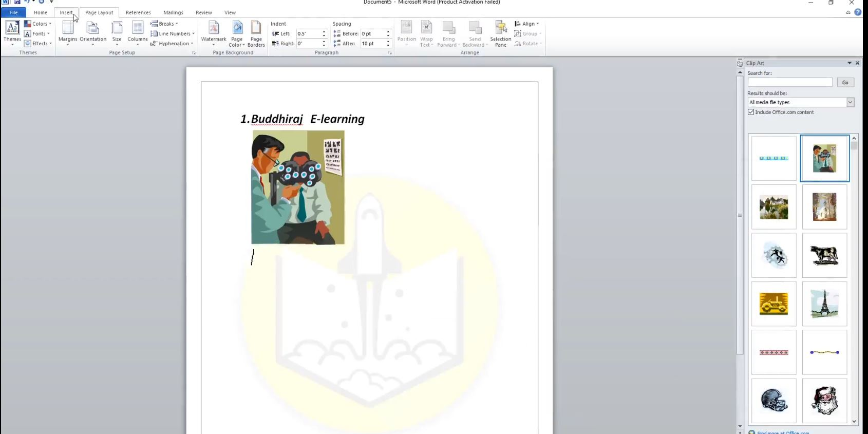
Task: Toggle Include Office.com content checkbox
Action: [x=751, y=112]
